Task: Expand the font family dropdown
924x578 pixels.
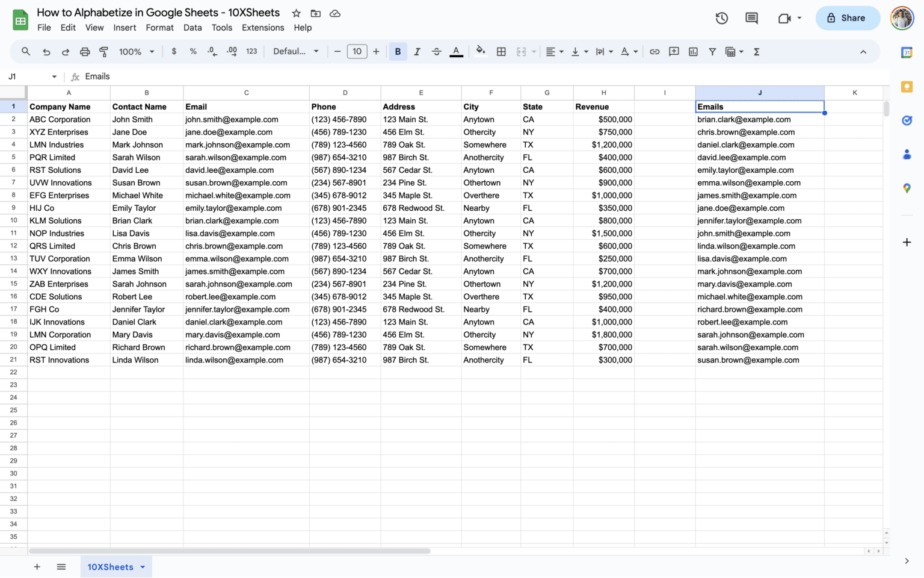Action: [x=295, y=52]
